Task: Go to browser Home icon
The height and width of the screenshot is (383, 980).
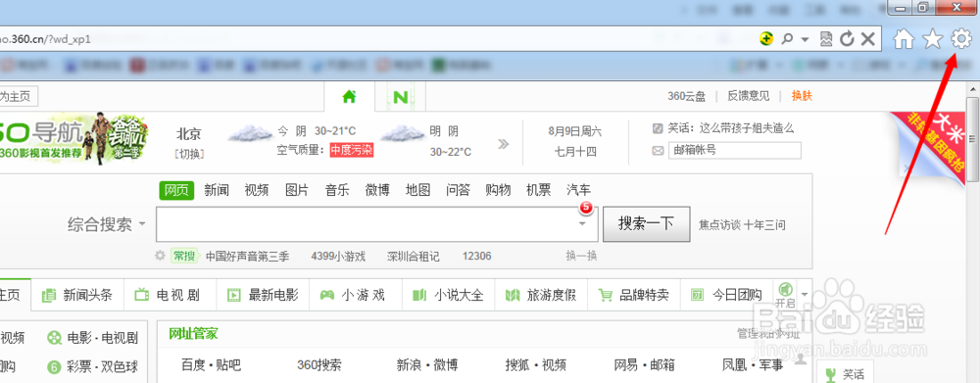Action: point(904,39)
